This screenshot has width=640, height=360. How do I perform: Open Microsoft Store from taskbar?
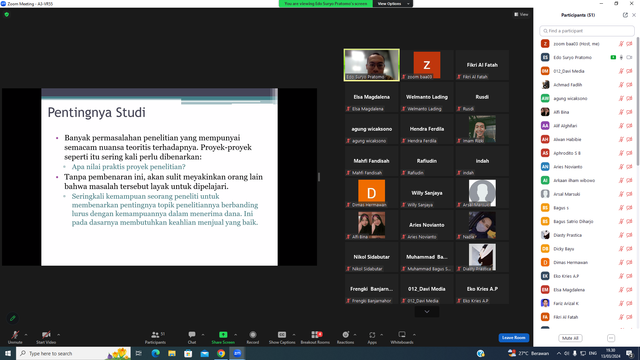pos(188,353)
